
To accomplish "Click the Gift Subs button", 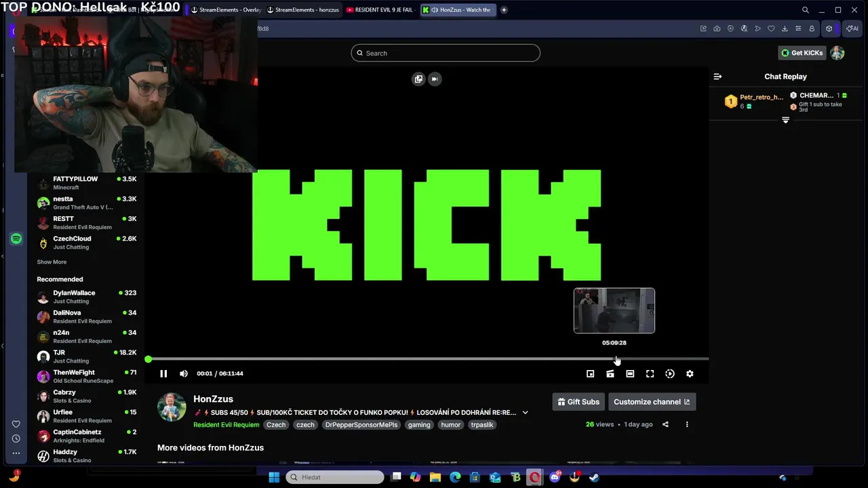I will [x=578, y=402].
